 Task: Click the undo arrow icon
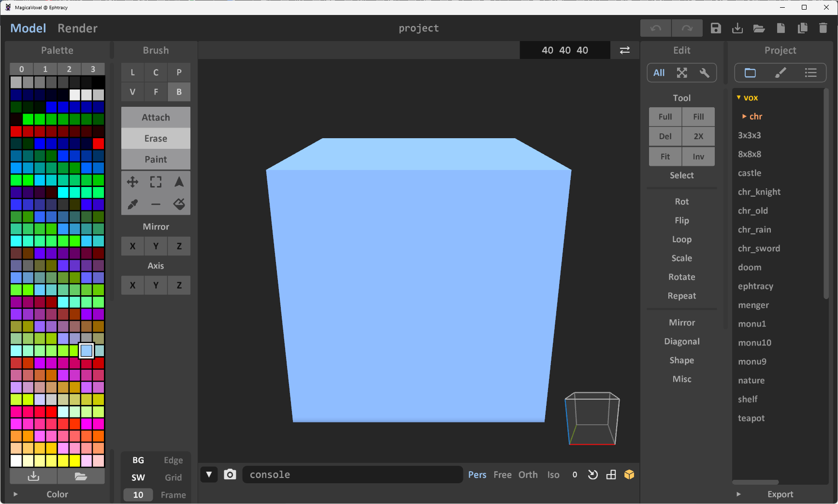coord(655,29)
